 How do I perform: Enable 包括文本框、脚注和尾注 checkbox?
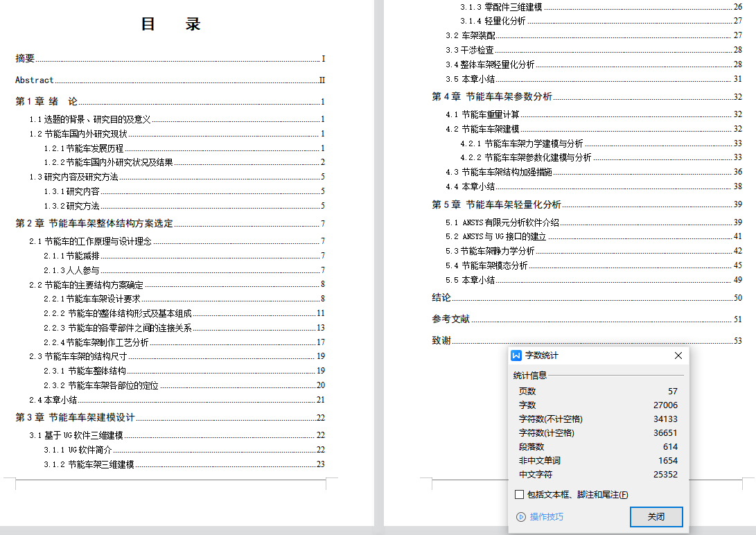[519, 495]
